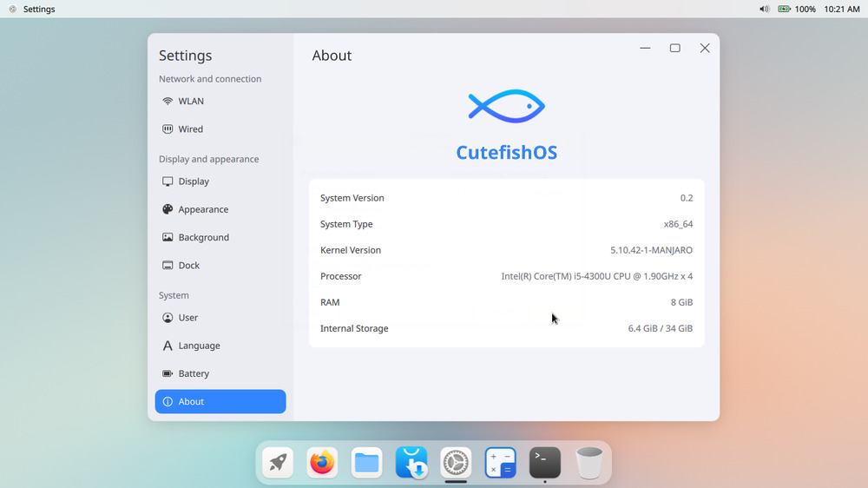The width and height of the screenshot is (868, 488).
Task: Click the app icon beside the top bar Settings title
Action: [x=12, y=9]
